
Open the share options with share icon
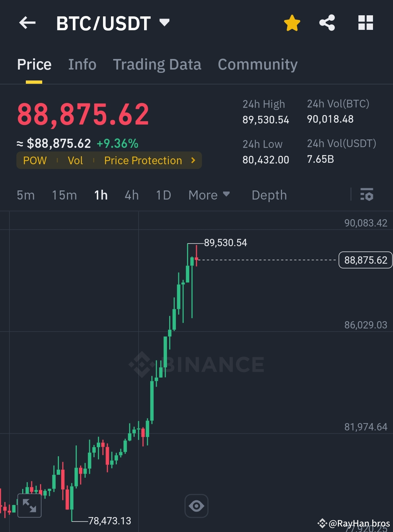(x=327, y=23)
